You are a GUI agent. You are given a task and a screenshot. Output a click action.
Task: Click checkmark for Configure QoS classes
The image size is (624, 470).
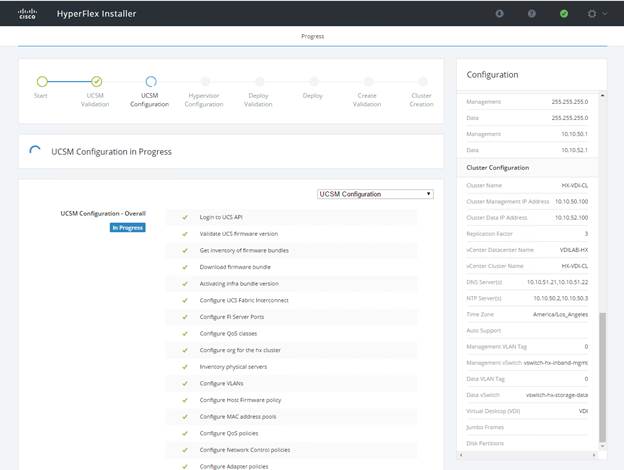pyautogui.click(x=185, y=333)
